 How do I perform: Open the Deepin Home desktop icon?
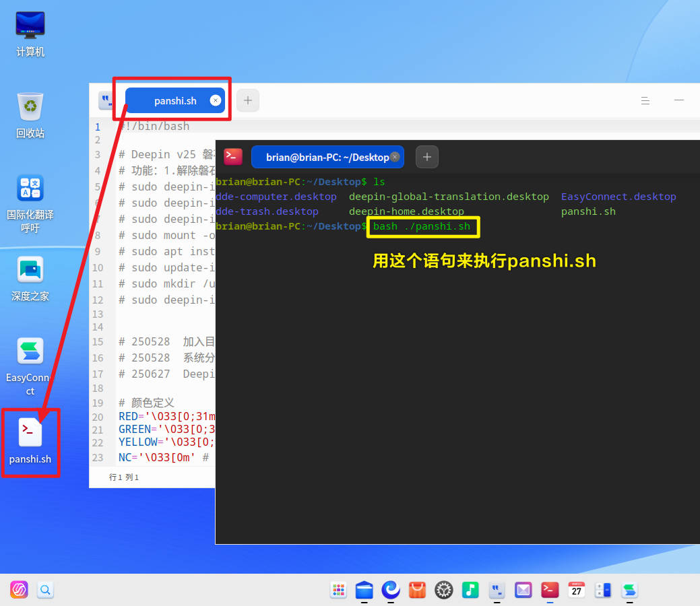tap(30, 279)
